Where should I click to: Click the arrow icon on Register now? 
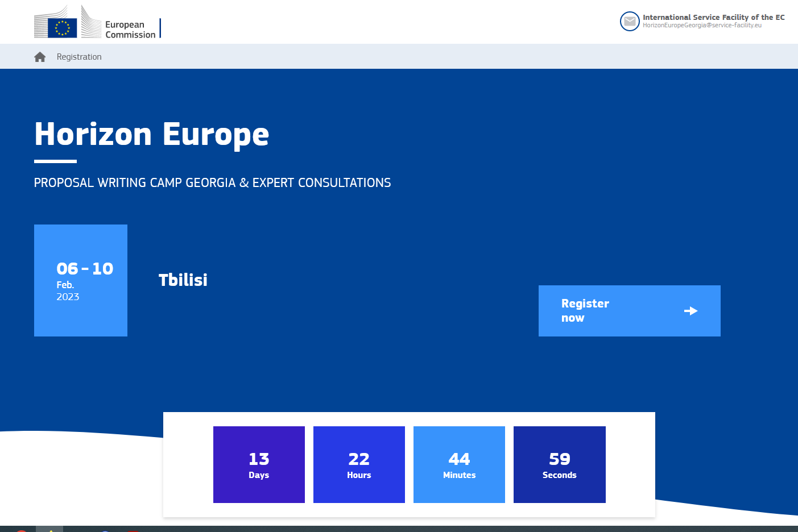tap(691, 311)
